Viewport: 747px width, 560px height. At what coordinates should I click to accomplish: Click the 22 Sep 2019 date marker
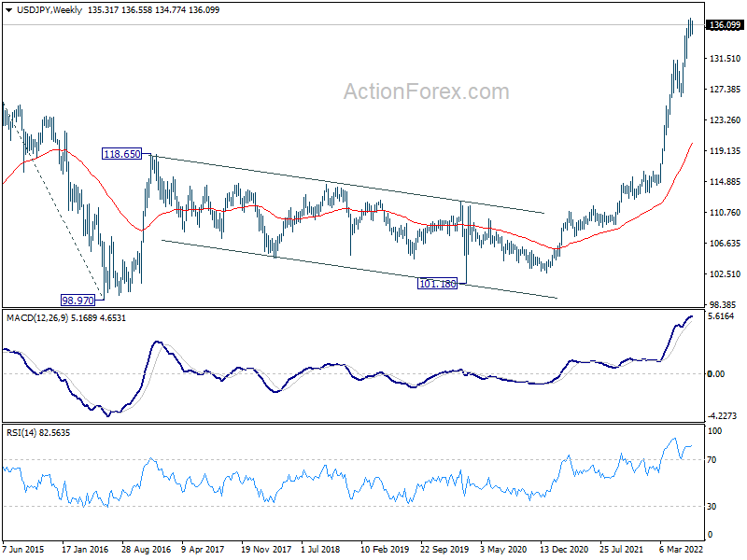(x=444, y=549)
